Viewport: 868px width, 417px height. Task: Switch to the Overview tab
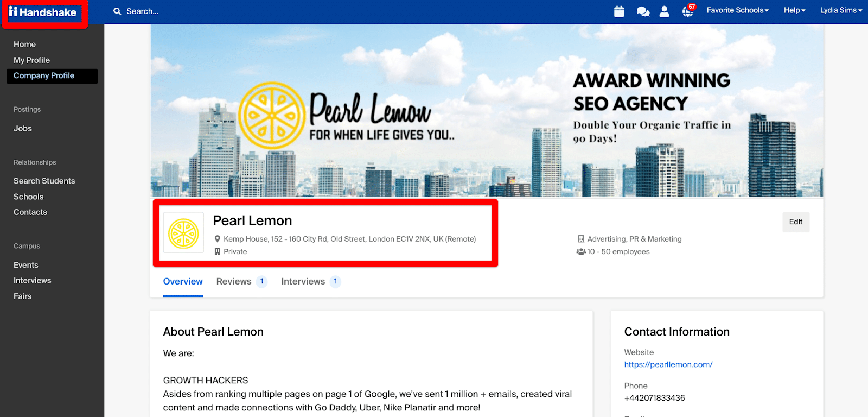pos(183,281)
